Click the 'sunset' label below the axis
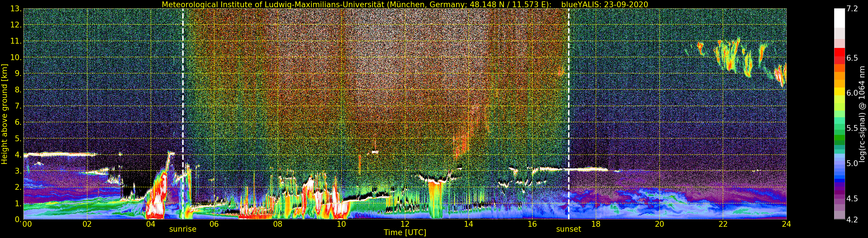 568,229
